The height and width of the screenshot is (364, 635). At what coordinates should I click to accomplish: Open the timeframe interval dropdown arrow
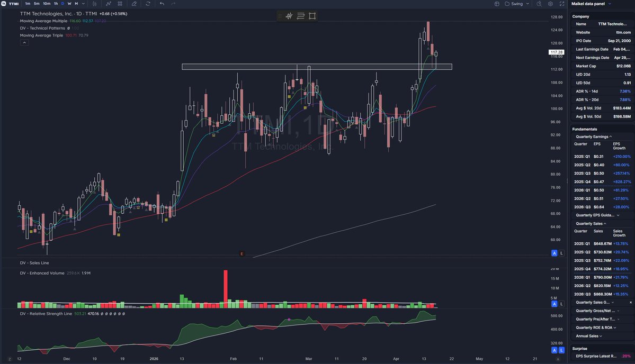84,4
